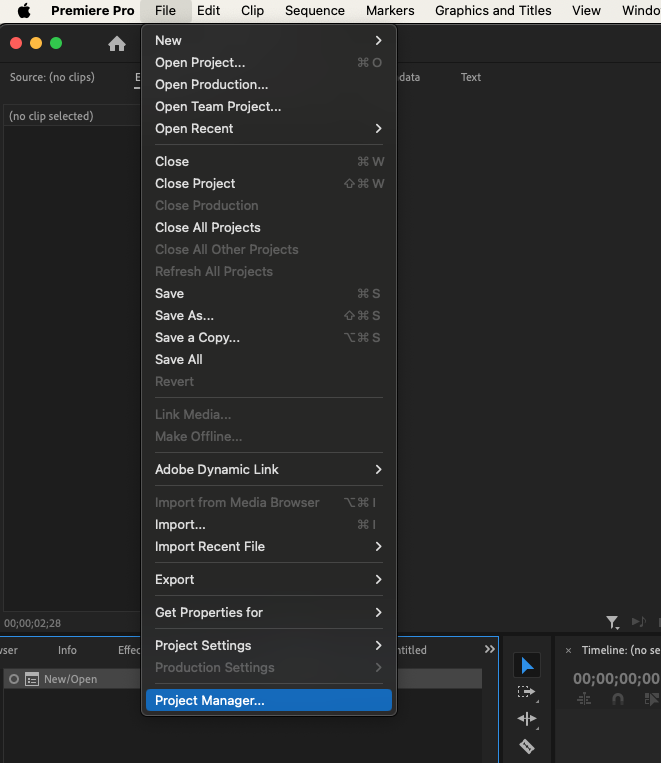Click the File menu header
This screenshot has height=763, width=661.
tap(165, 11)
